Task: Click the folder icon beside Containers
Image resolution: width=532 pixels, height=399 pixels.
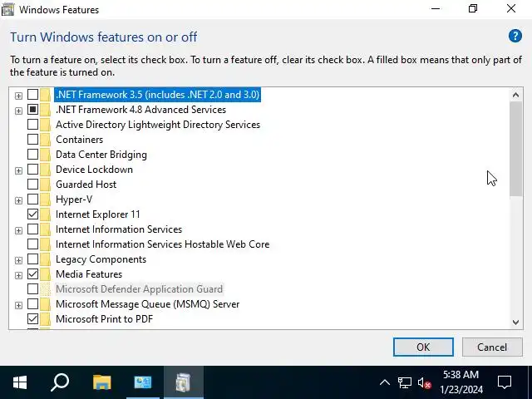Action: coord(45,140)
